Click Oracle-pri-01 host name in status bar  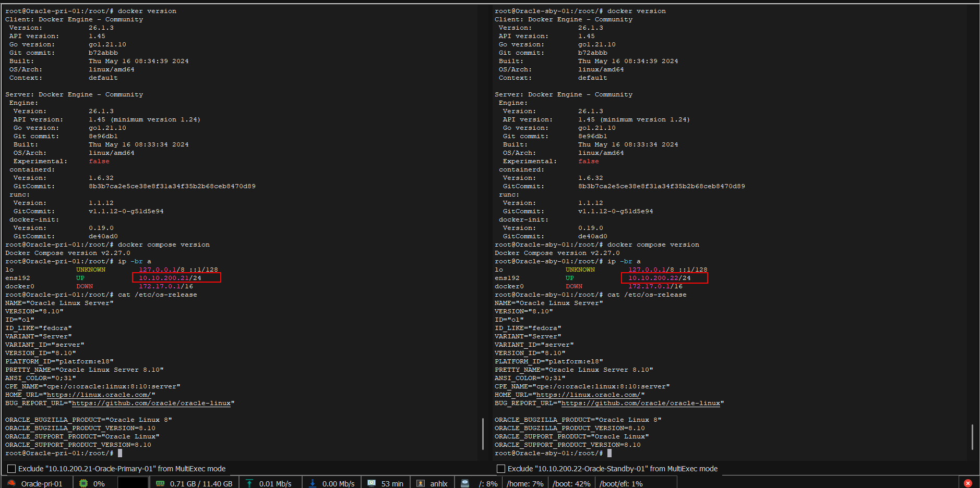coord(42,484)
